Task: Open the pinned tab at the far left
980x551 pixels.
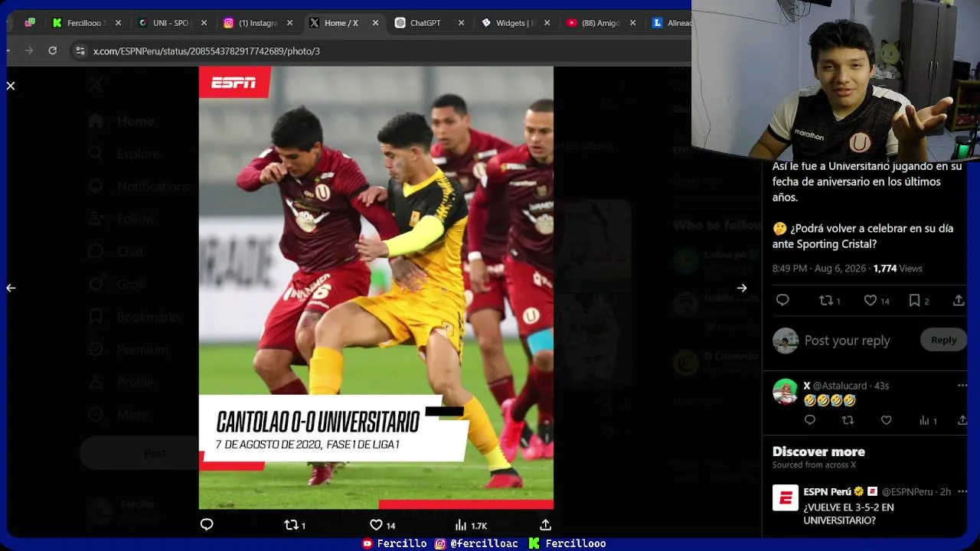Action: 29,23
